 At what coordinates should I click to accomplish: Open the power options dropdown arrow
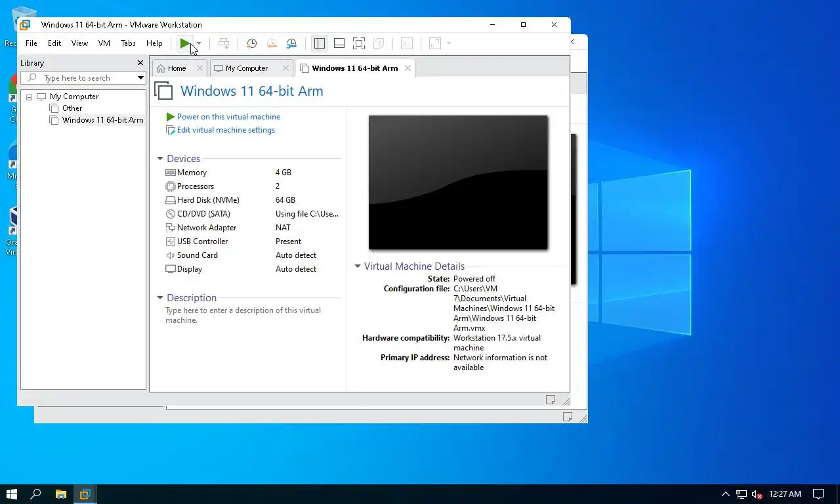199,44
